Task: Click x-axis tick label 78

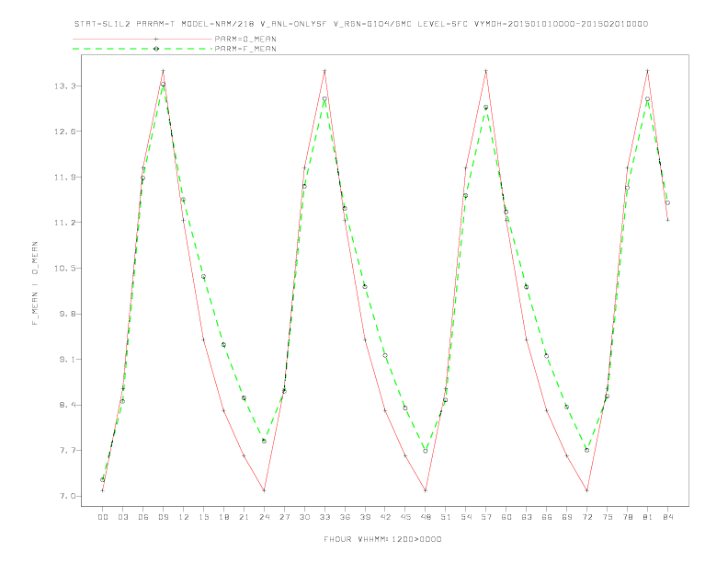Action: tap(628, 517)
